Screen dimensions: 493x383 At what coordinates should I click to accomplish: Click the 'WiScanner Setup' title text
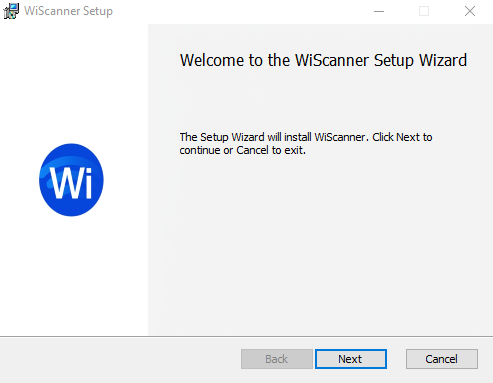click(68, 11)
